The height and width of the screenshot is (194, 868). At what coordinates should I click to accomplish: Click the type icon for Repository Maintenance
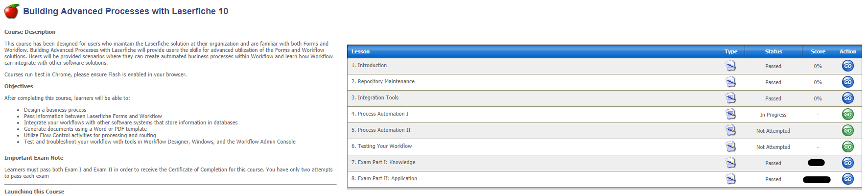(730, 82)
